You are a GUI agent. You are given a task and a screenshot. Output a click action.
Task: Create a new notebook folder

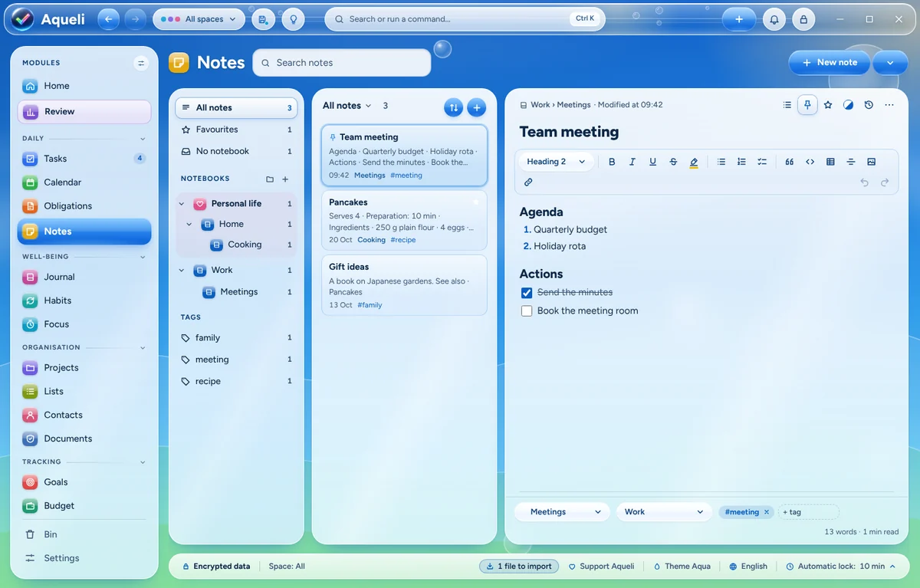tap(270, 179)
